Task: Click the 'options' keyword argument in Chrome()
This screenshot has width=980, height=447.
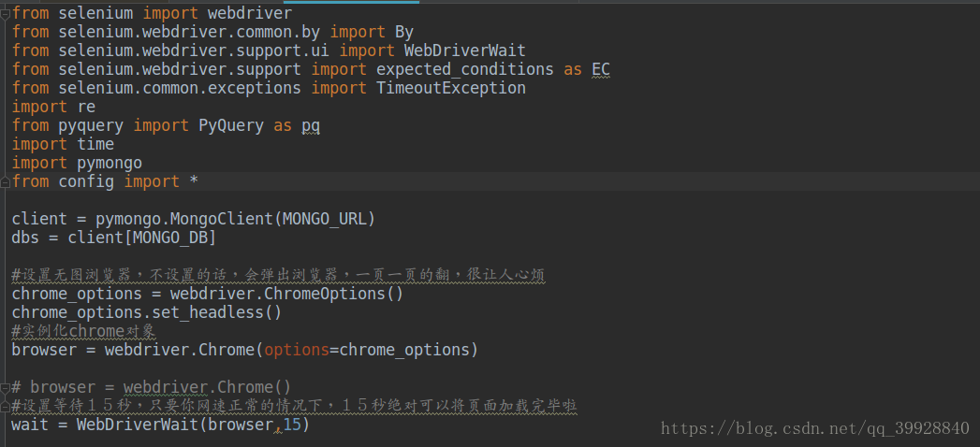Action: click(297, 351)
